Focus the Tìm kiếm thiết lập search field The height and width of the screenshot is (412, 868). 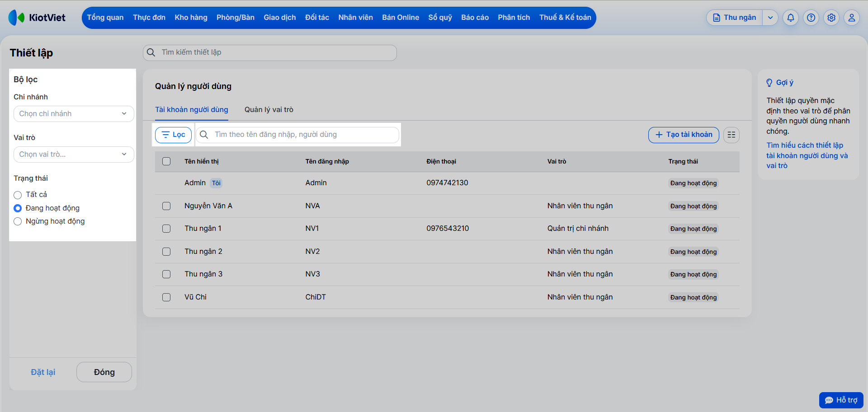(270, 52)
